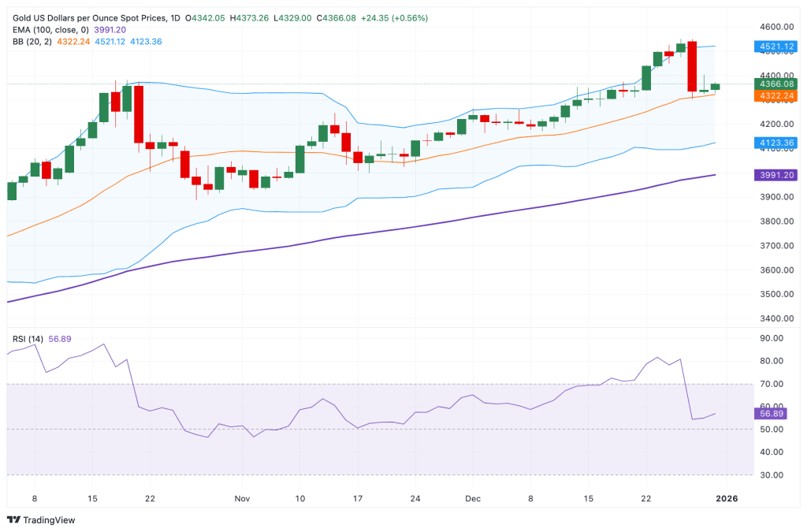Click the large red candle near the December peak
807x532 pixels.
[x=692, y=66]
